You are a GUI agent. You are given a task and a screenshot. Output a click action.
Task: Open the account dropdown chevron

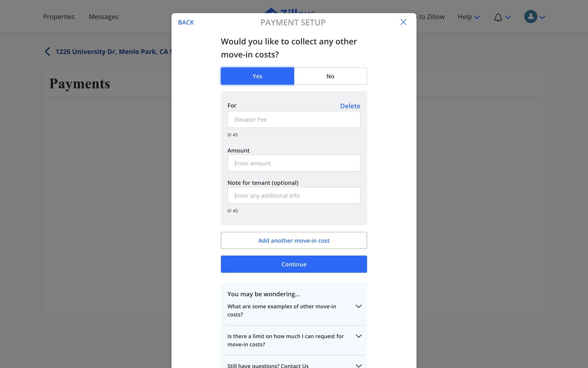coord(542,17)
